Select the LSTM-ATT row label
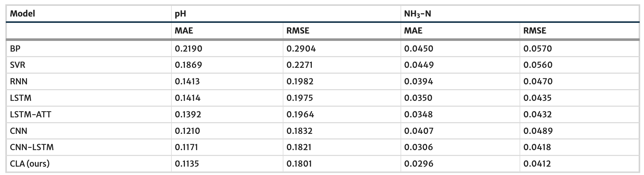The width and height of the screenshot is (644, 175). [31, 114]
